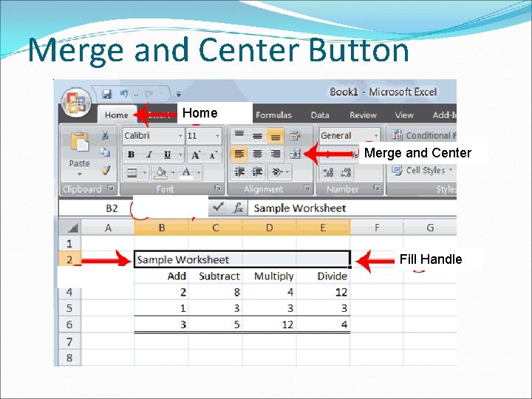Open the Cell Styles gallery

pos(423,170)
